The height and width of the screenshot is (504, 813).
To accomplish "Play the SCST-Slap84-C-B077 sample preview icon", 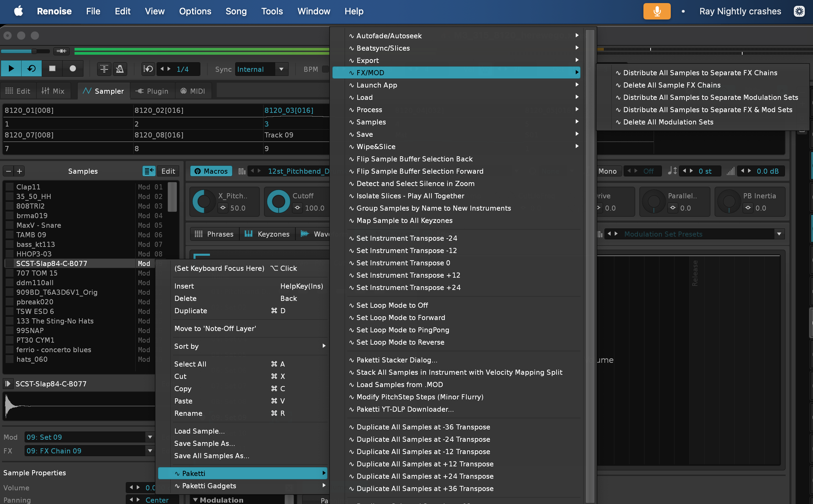I will (x=8, y=384).
